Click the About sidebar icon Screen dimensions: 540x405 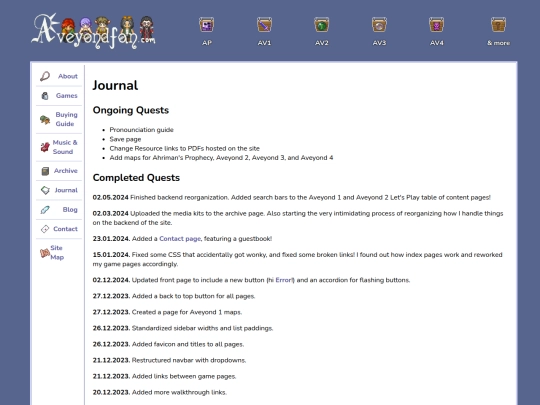click(45, 76)
